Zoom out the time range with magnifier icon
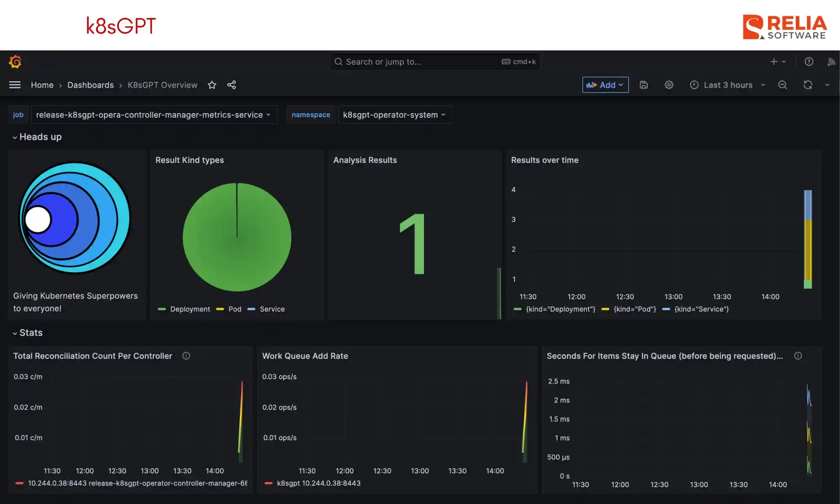The height and width of the screenshot is (504, 840). pyautogui.click(x=782, y=85)
